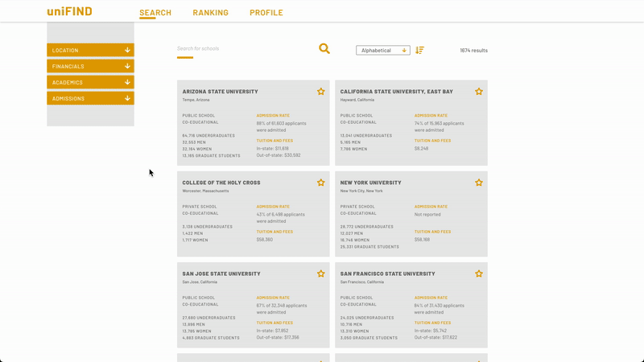This screenshot has width=644, height=362.
Task: Open Arizona State University card title
Action: (x=220, y=92)
